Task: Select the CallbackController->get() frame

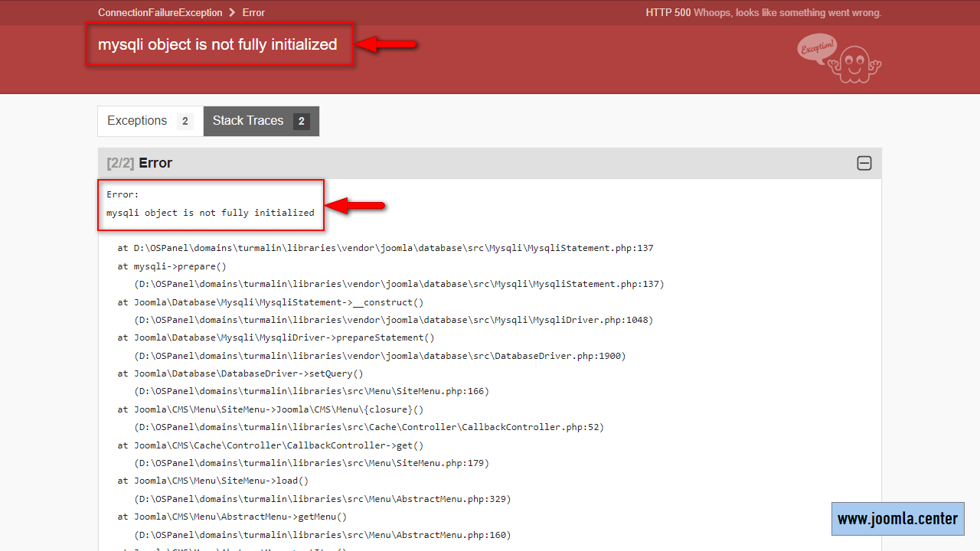Action: point(270,445)
